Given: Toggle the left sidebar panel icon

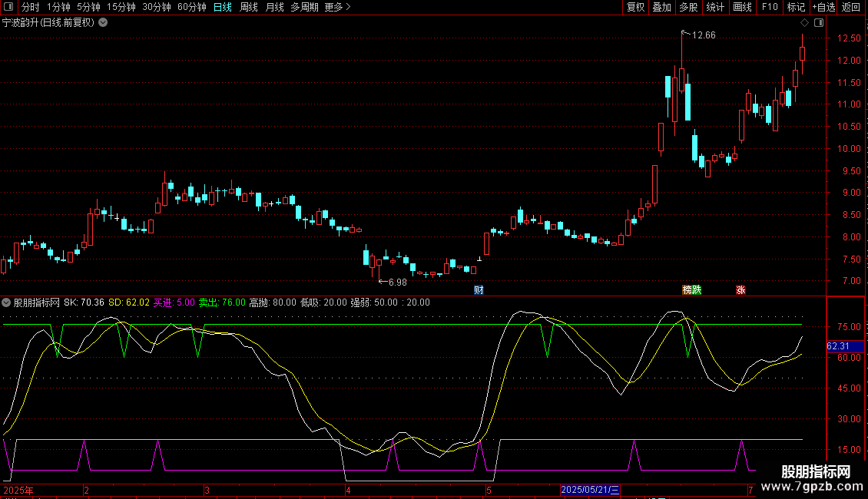Looking at the screenshot, I should click(7, 7).
